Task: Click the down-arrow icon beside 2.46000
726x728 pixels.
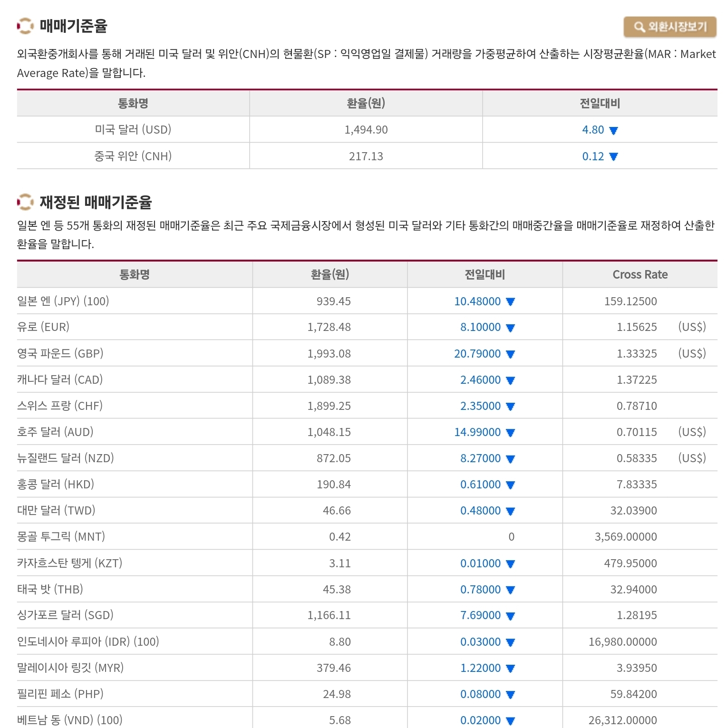Action: click(511, 380)
